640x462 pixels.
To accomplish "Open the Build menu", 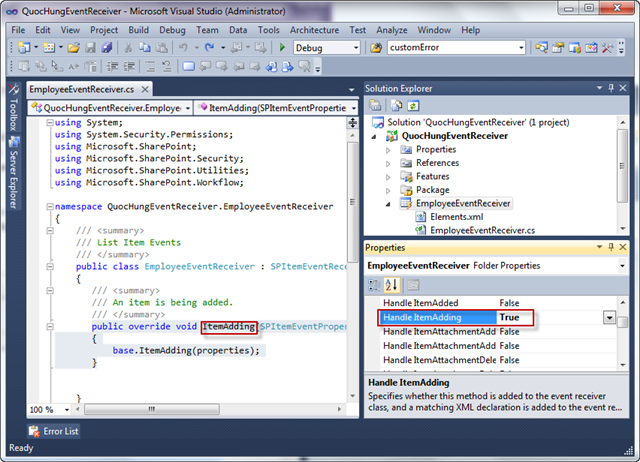I will [139, 30].
